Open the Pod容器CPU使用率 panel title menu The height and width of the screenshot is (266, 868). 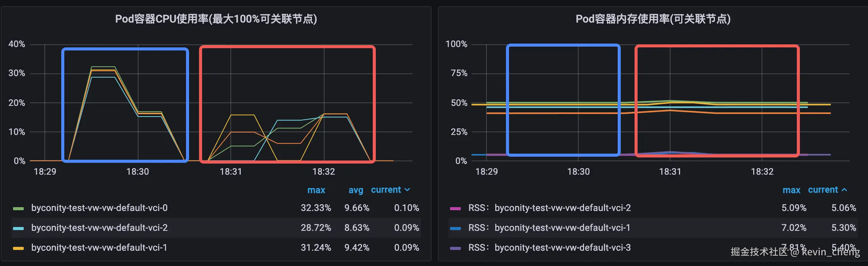click(x=216, y=19)
